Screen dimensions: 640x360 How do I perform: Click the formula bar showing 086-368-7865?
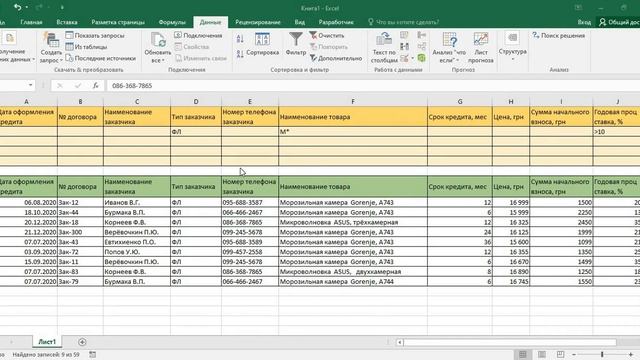[x=373, y=85]
